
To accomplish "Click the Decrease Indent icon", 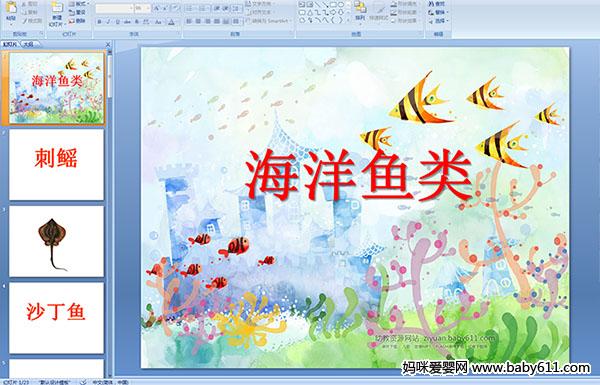I will click(217, 8).
